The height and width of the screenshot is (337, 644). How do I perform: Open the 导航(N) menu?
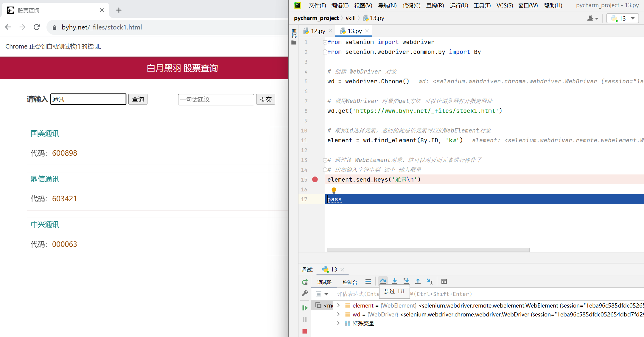tap(387, 5)
